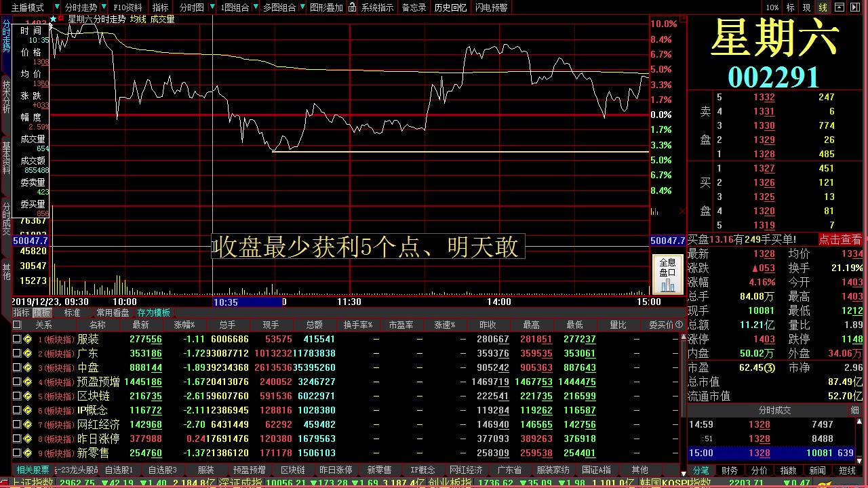Tick the checkbox on the 服装 row

click(x=17, y=339)
